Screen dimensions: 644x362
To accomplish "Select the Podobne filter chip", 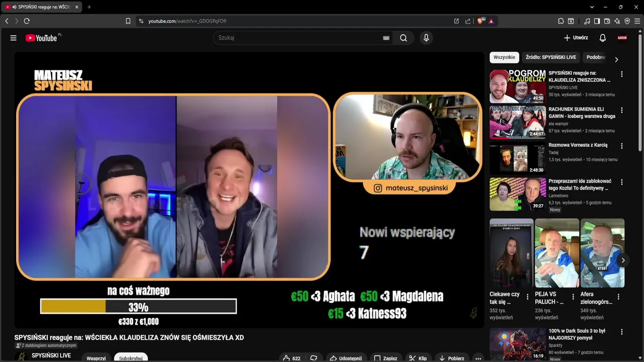I will (596, 57).
